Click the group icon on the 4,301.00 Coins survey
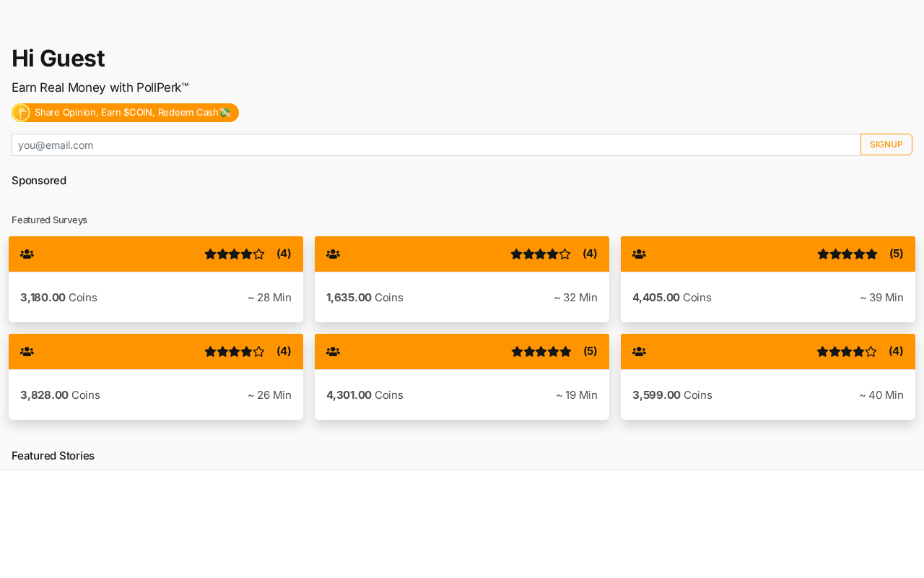Image resolution: width=924 pixels, height=578 pixels. coord(334,352)
